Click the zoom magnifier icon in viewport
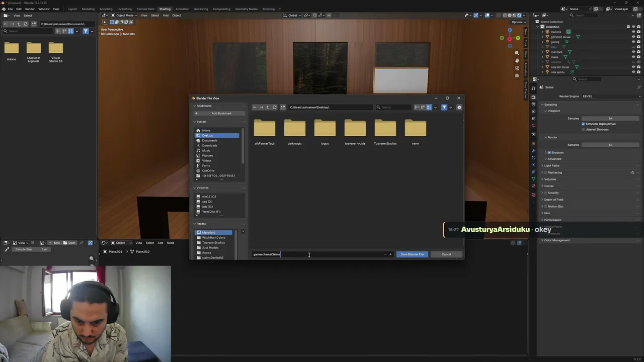This screenshot has width=644, height=362. [517, 53]
